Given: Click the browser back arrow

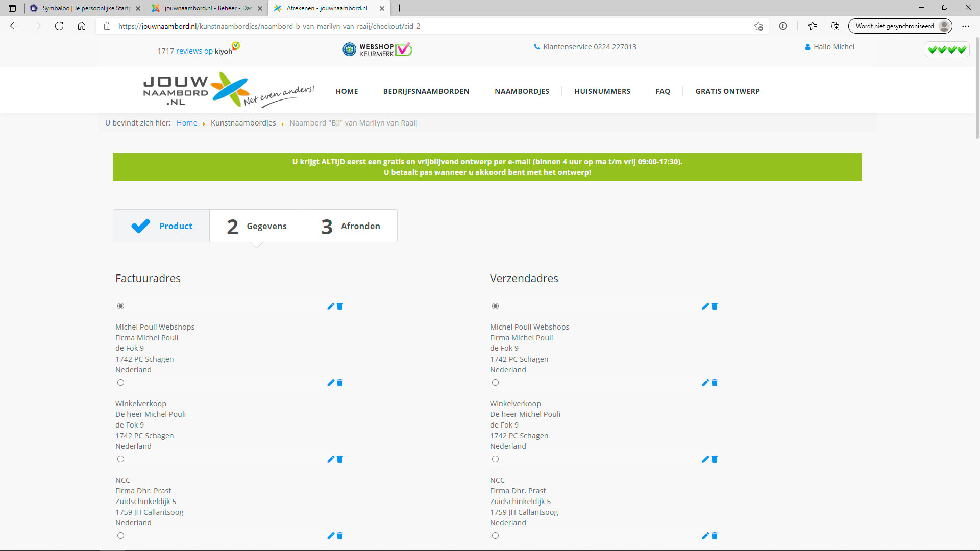Looking at the screenshot, I should 14,26.
